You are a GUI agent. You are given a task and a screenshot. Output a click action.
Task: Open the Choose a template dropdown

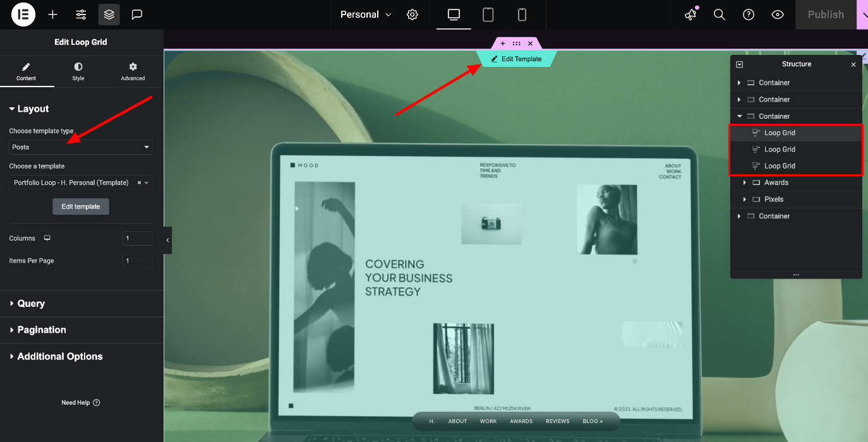81,182
